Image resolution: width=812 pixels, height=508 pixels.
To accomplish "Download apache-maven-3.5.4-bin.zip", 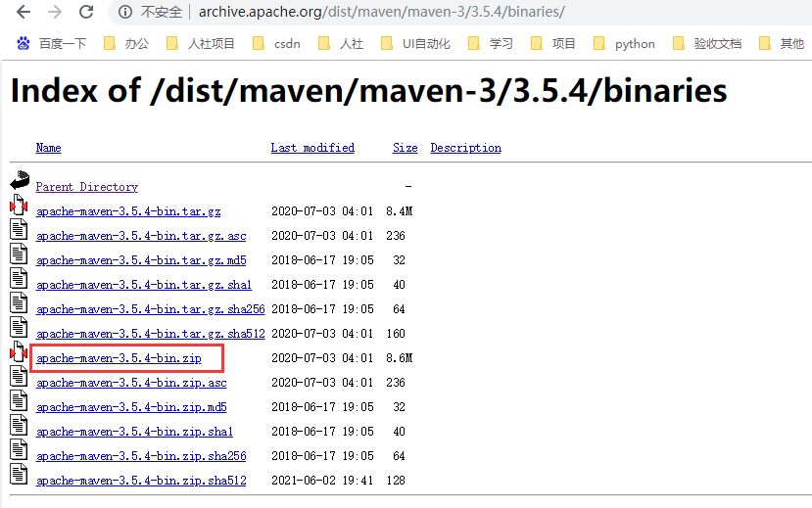I will [119, 358].
